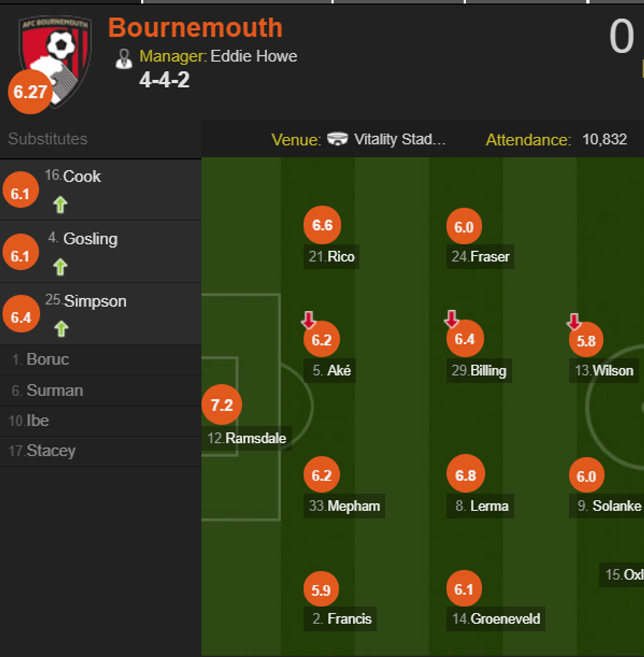Click the red substituted-off arrow on Wilson
The width and height of the screenshot is (644, 657).
click(x=574, y=321)
